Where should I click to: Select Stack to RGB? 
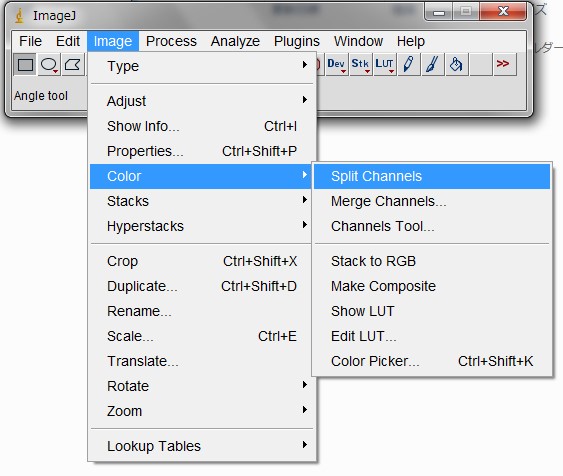click(x=432, y=261)
